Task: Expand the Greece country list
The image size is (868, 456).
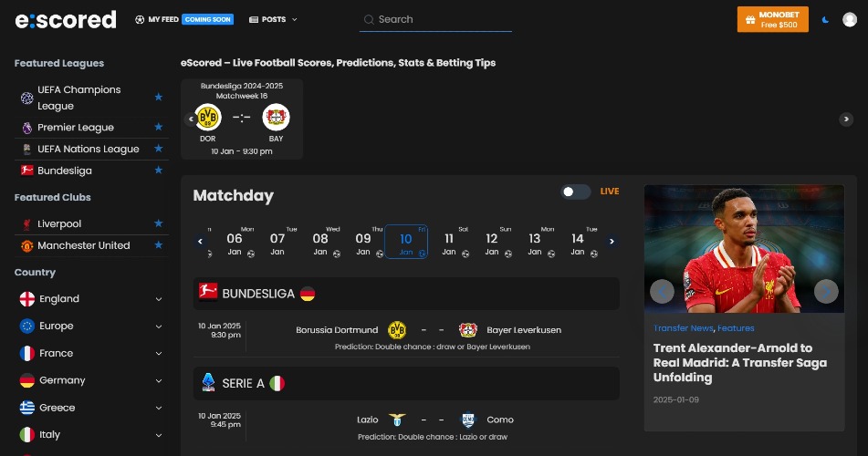Action: tap(158, 408)
